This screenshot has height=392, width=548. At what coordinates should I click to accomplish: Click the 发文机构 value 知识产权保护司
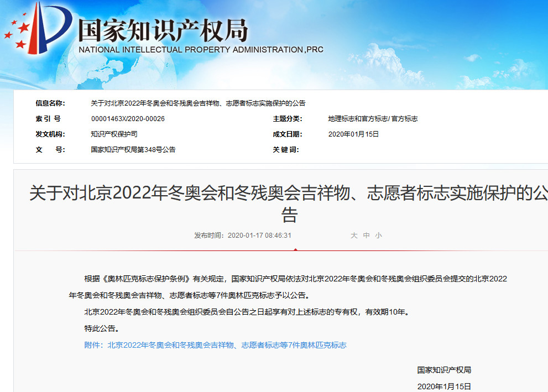[x=115, y=134]
